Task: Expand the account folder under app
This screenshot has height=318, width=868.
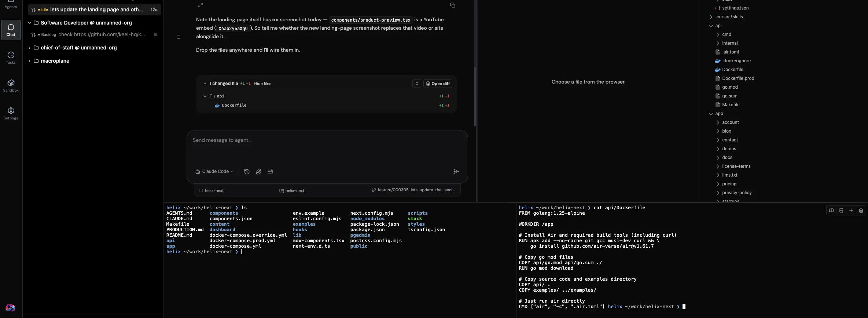Action: [718, 122]
